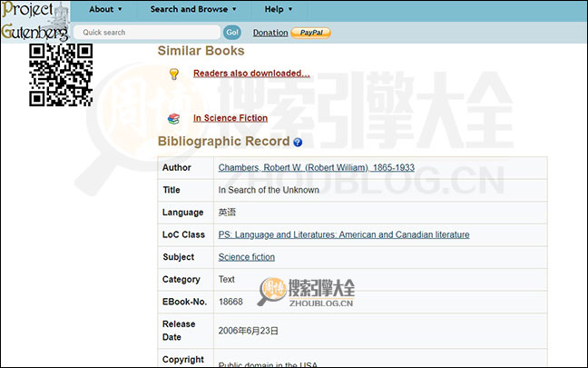Screen dimensions: 588x368
Task: Open the Help dropdown menu
Action: (x=278, y=9)
